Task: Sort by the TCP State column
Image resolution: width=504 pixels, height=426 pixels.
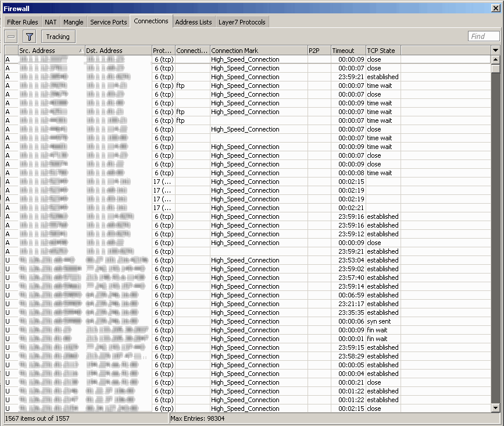Action: click(x=383, y=51)
